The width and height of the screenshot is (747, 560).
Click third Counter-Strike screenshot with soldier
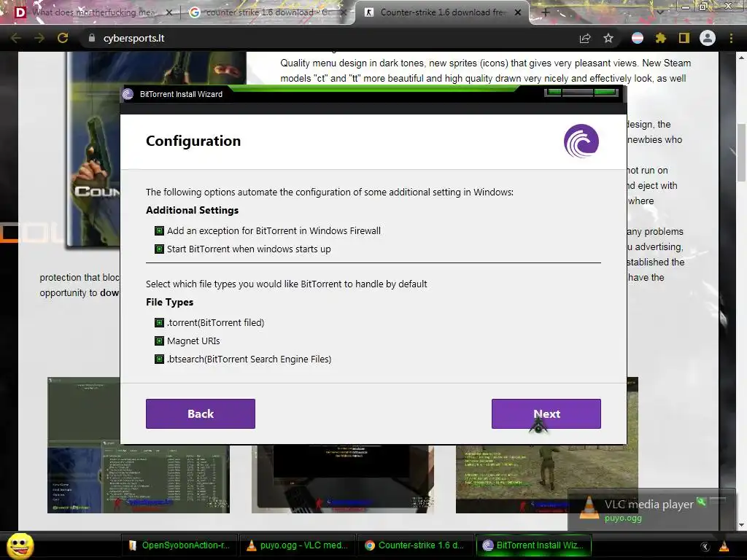tap(547, 478)
